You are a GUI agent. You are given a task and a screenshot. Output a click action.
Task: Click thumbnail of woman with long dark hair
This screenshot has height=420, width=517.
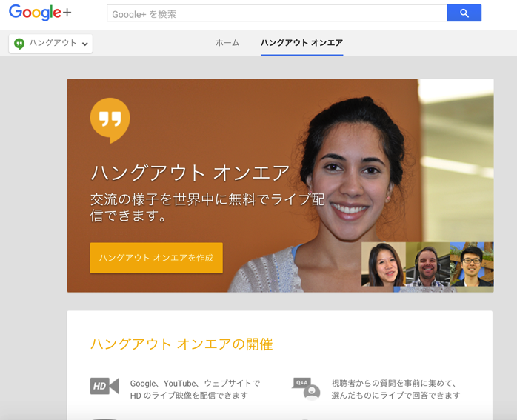[x=384, y=264]
